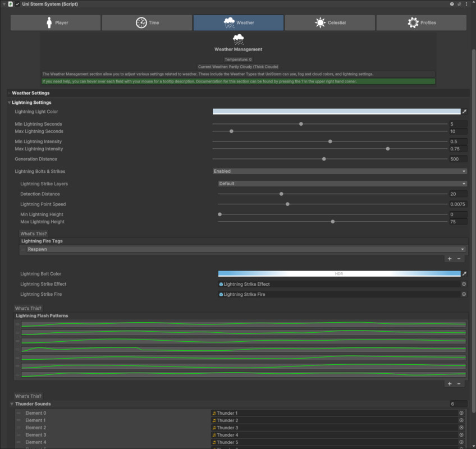This screenshot has height=449, width=476.
Task: Click the Thunder 1 audio clip field
Action: pos(335,413)
